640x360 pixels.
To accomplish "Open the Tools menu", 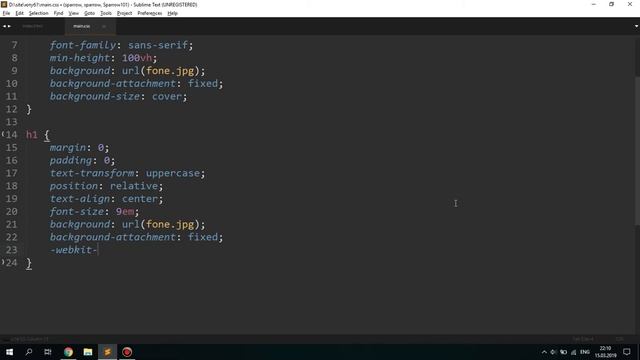I will tap(106, 13).
